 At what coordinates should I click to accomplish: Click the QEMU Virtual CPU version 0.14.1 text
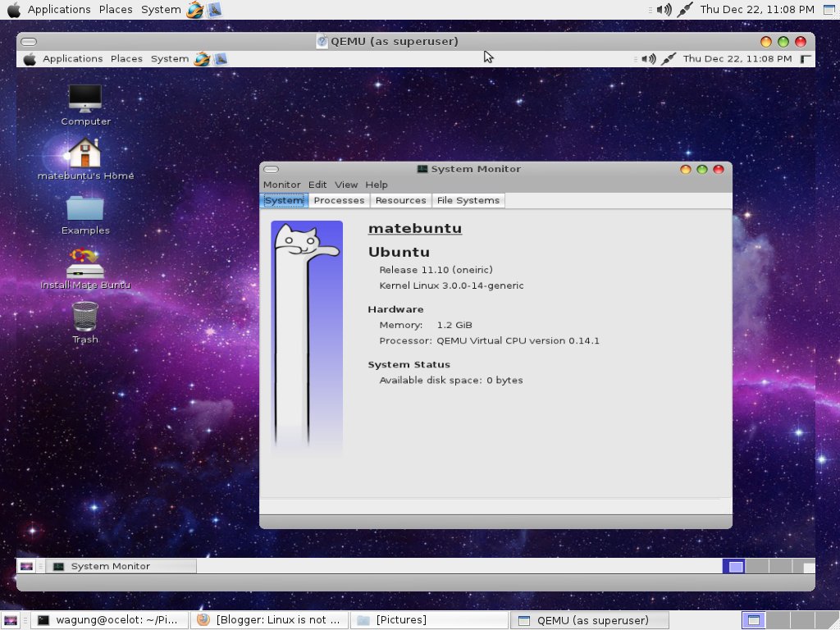(518, 340)
